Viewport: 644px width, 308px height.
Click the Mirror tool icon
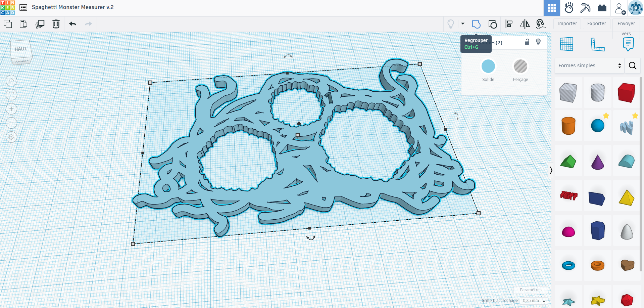tap(525, 24)
